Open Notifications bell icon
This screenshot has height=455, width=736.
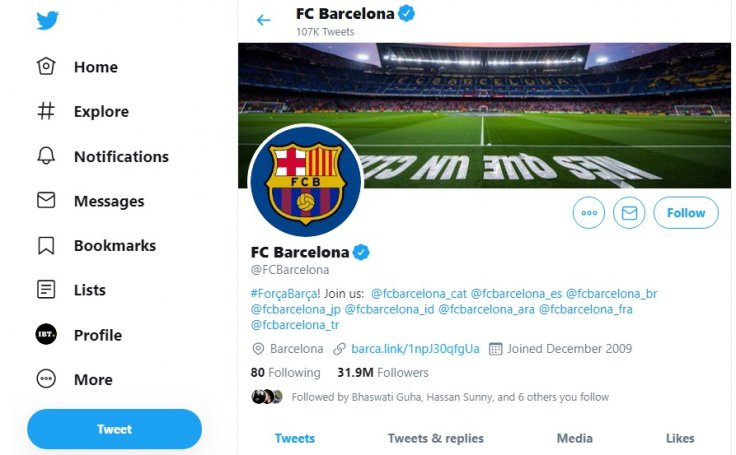[46, 156]
